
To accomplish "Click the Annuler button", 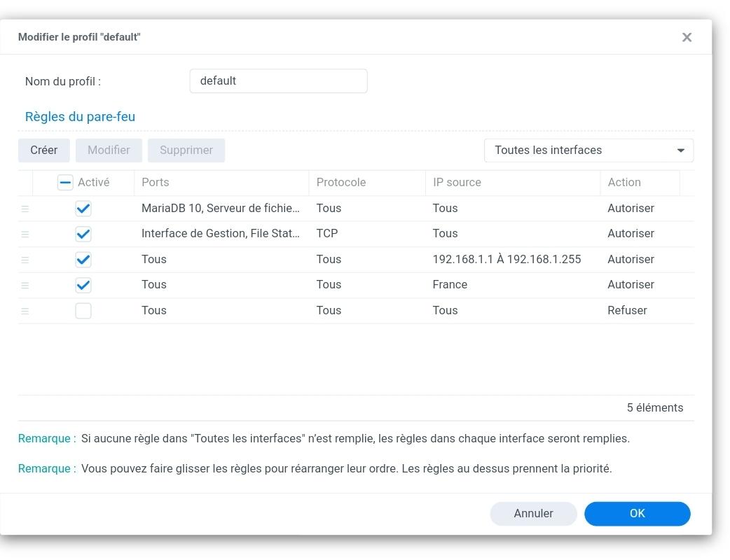I will pyautogui.click(x=533, y=514).
